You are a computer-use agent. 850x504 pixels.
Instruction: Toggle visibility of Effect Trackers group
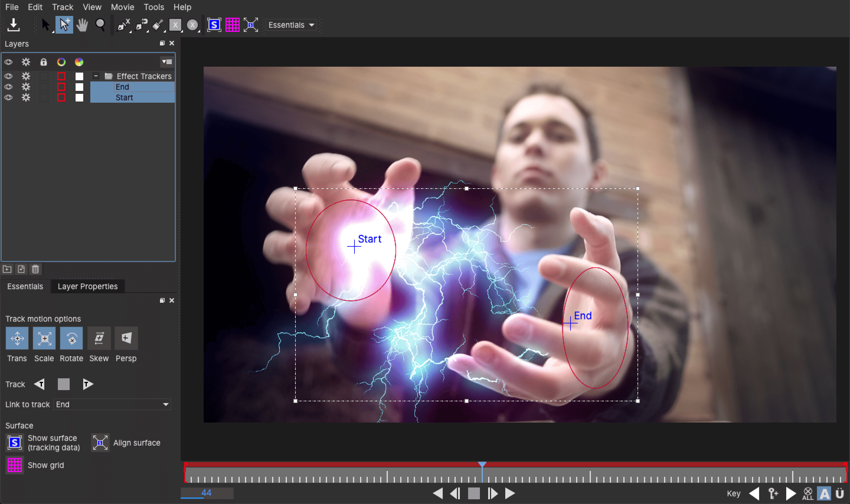tap(9, 76)
